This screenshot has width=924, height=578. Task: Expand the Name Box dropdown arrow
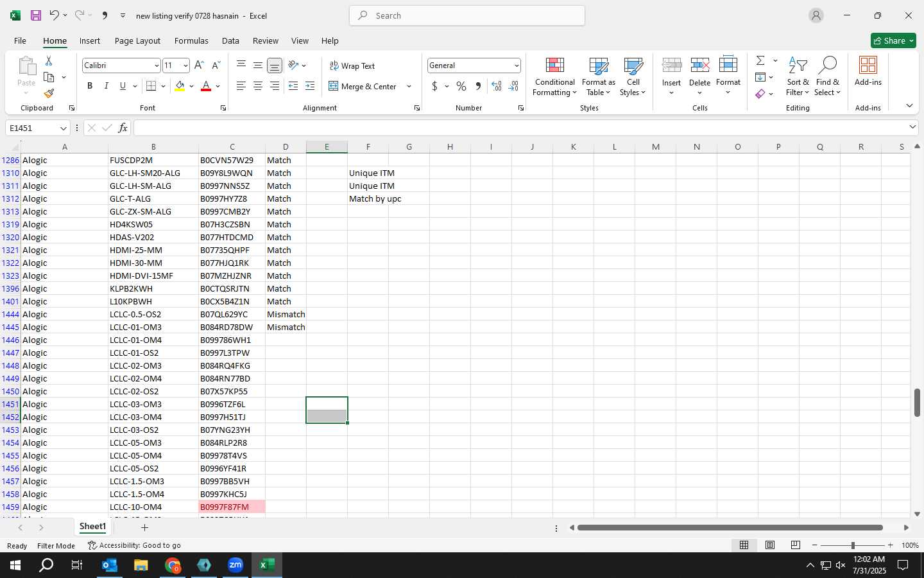pos(63,128)
